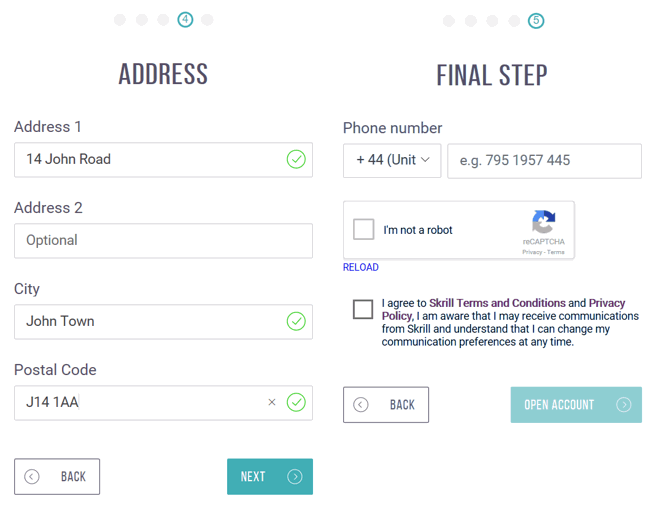
Task: Click green checkmark in Postal Code field
Action: coord(296,402)
